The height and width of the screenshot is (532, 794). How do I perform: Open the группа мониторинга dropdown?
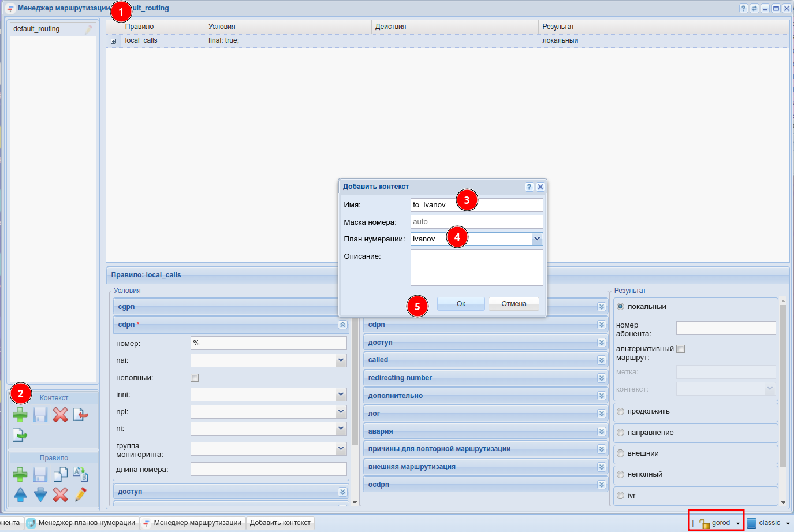(x=341, y=449)
